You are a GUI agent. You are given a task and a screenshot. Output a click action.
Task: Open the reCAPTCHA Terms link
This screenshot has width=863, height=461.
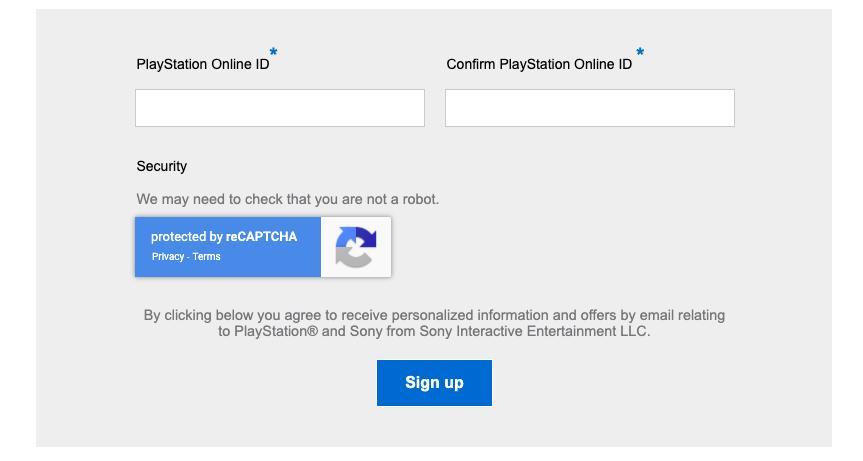pos(206,256)
